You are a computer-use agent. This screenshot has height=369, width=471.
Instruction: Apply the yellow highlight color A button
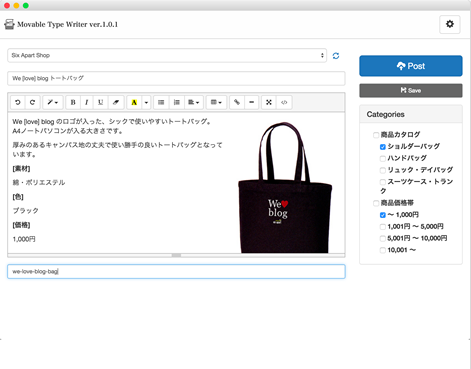click(134, 102)
